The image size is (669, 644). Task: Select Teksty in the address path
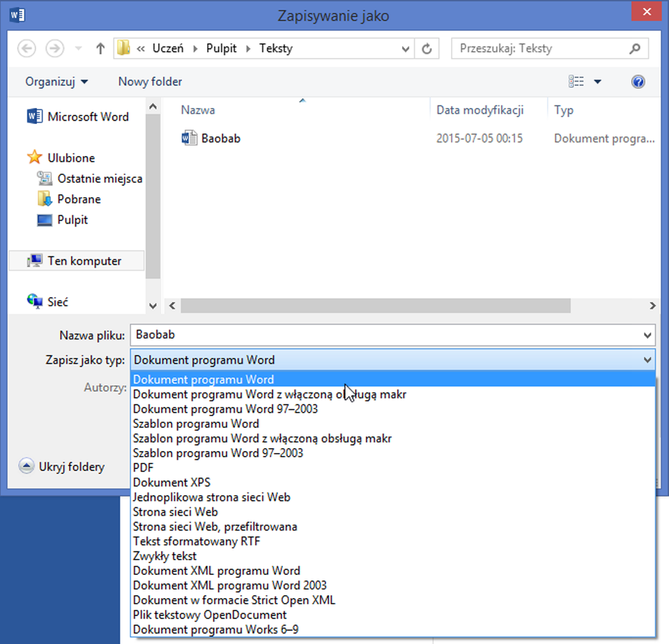pyautogui.click(x=276, y=48)
